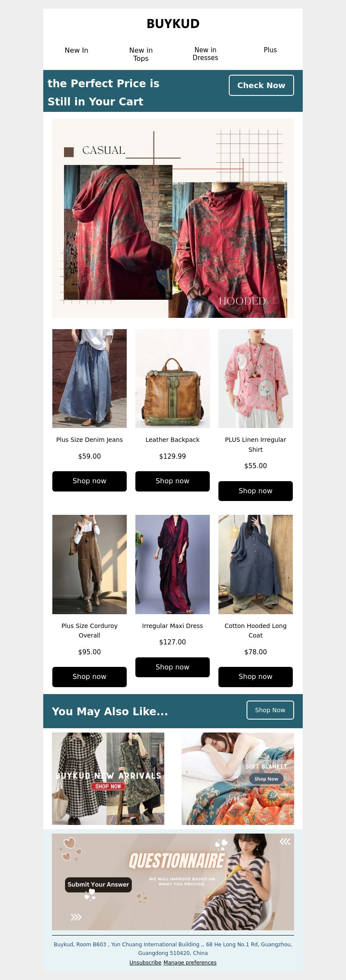
Task: Shop now for Irregular Maxi Dress
Action: pyautogui.click(x=173, y=667)
